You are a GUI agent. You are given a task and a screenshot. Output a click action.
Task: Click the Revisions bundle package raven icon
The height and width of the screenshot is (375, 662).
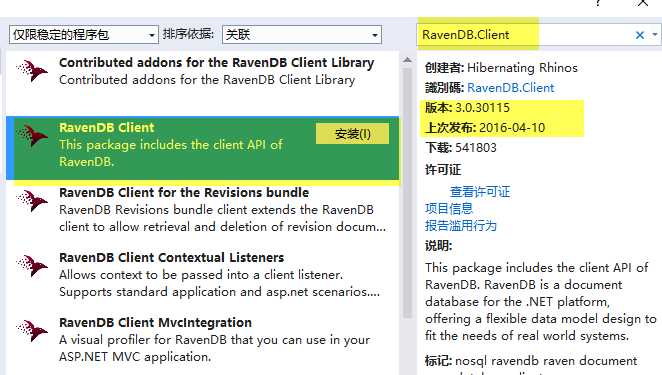pyautogui.click(x=32, y=201)
